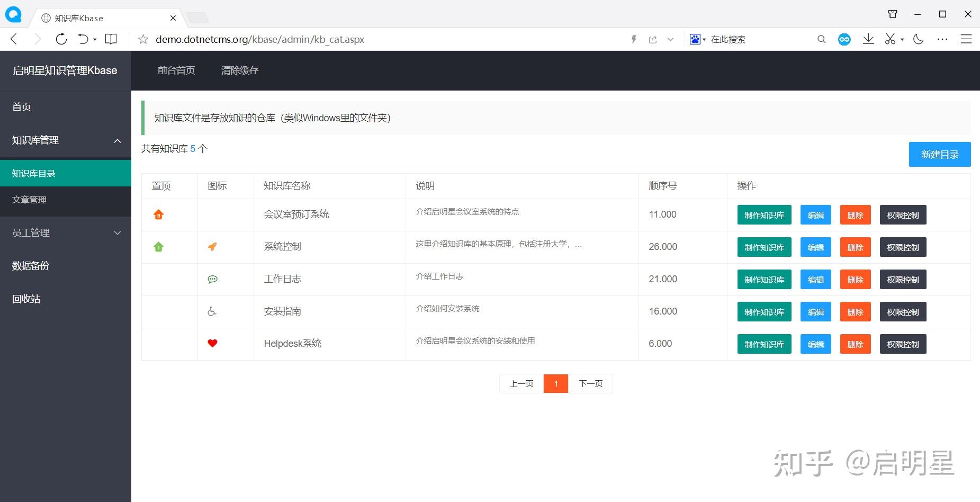
Task: Open the hamburger main menu icon
Action: [x=966, y=39]
